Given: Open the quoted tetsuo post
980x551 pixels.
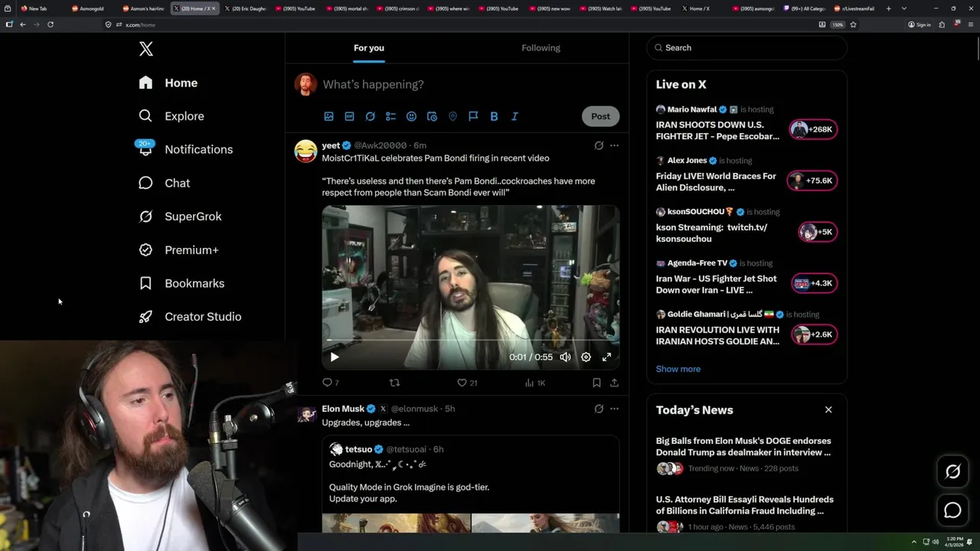Looking at the screenshot, I should [x=470, y=484].
